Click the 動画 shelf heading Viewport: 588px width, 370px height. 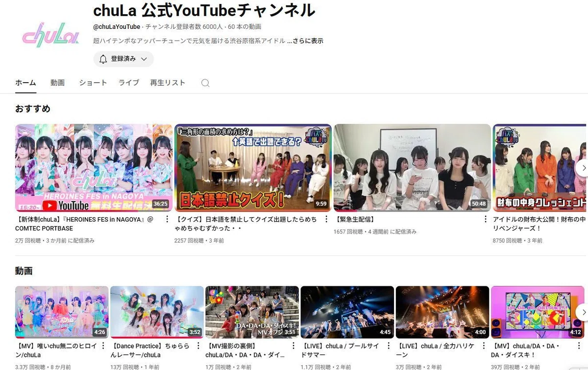(x=24, y=271)
